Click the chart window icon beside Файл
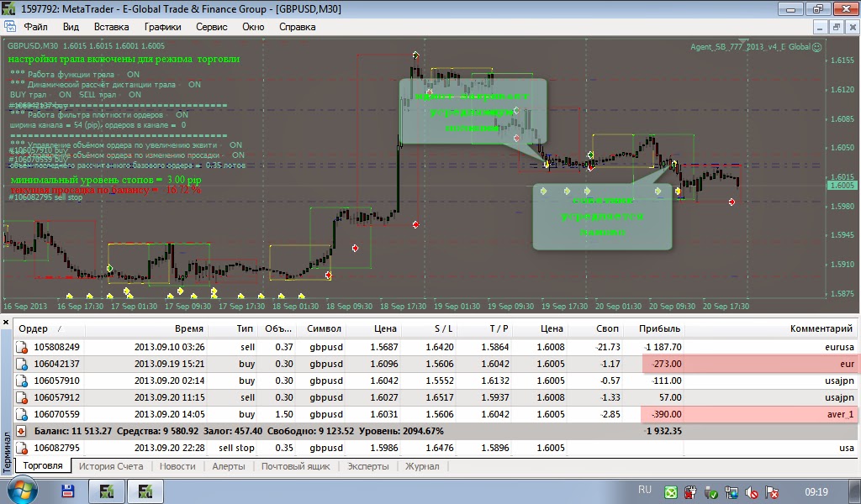 coord(10,26)
